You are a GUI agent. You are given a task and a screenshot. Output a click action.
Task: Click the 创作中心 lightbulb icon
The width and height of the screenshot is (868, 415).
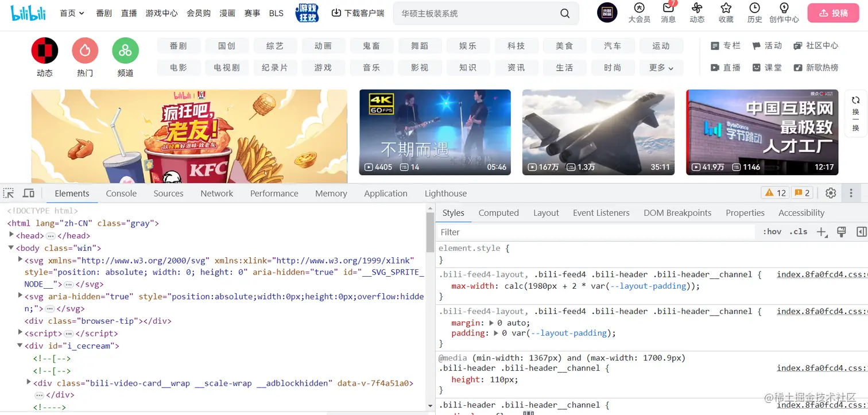(x=784, y=9)
